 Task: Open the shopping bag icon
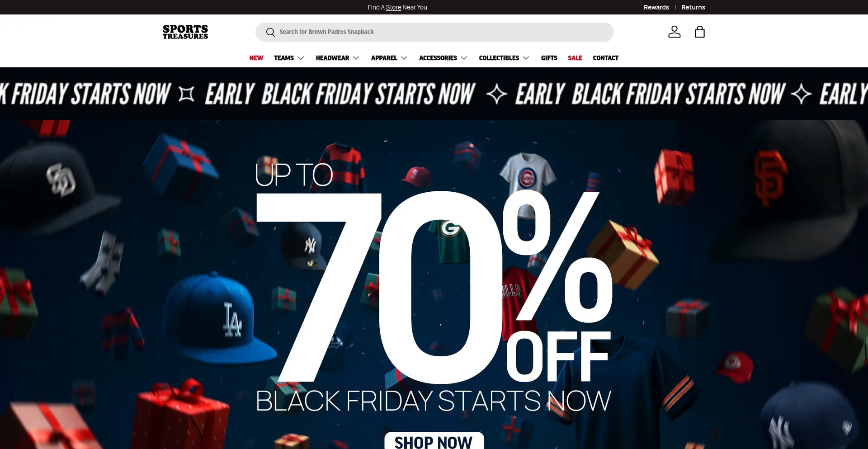[x=699, y=32]
